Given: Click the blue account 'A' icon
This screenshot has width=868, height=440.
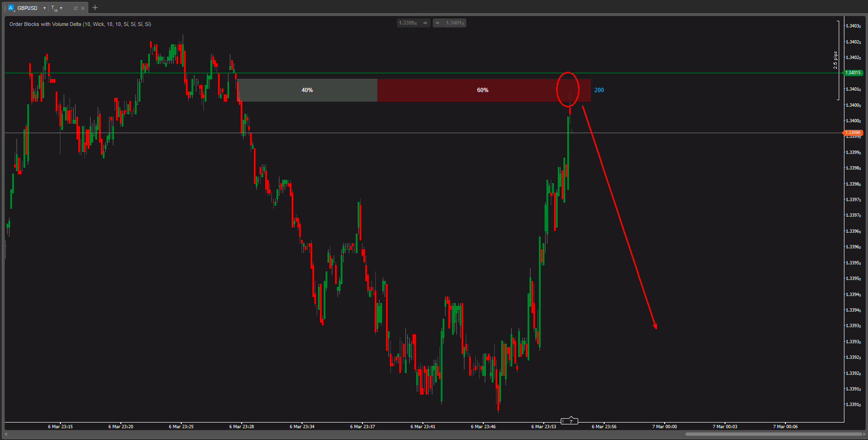Looking at the screenshot, I should point(11,8).
